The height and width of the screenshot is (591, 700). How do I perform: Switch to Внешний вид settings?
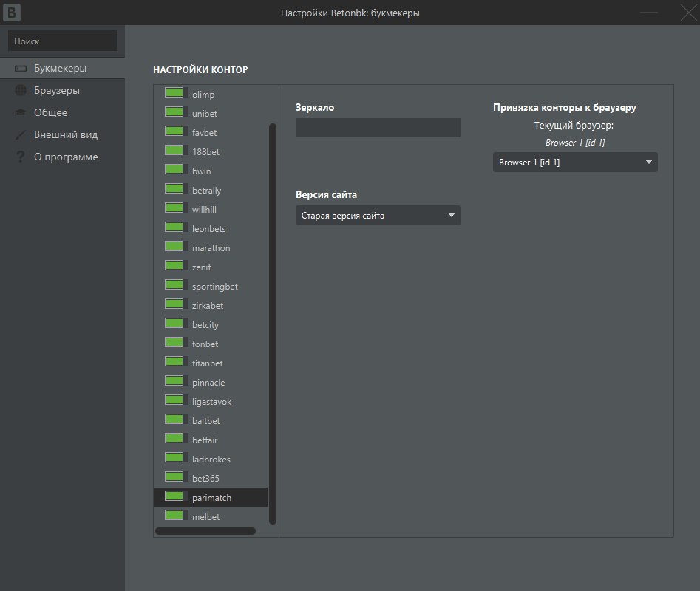click(x=63, y=134)
